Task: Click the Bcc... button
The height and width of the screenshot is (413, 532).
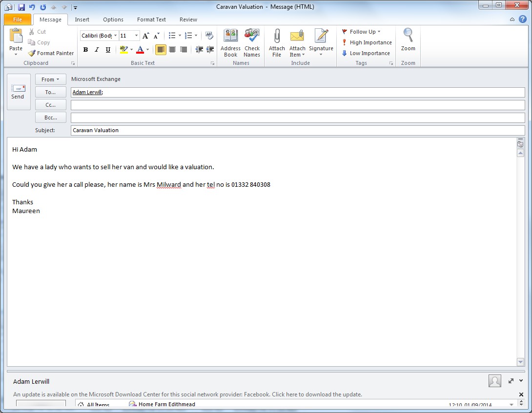Action: 51,118
